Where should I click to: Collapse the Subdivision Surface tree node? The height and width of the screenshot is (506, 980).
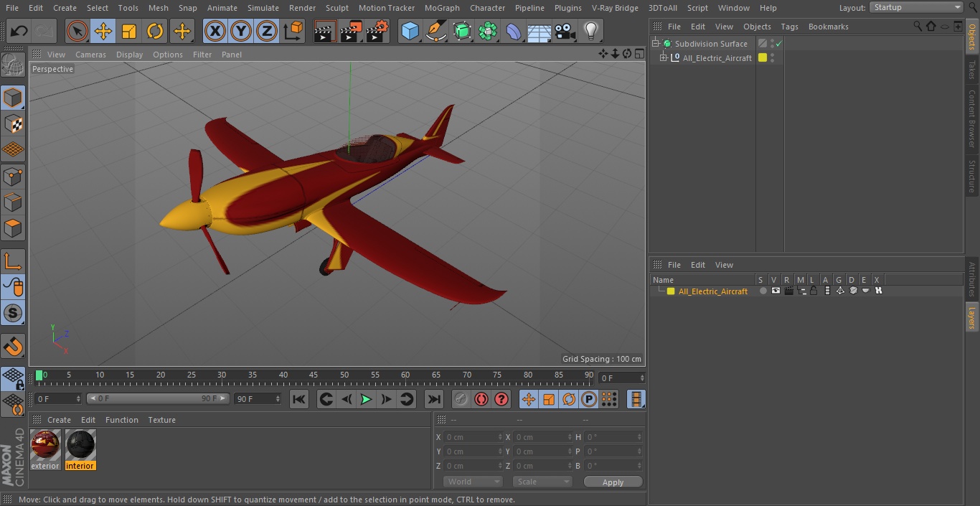(655, 44)
